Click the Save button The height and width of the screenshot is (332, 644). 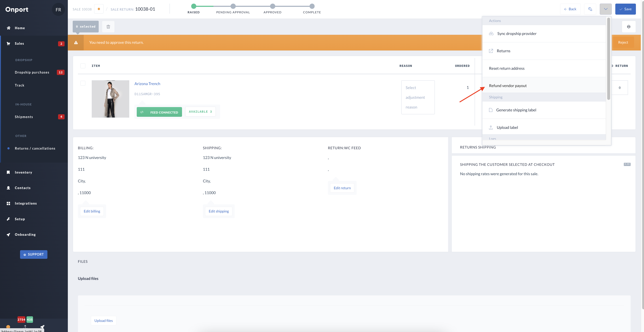625,9
